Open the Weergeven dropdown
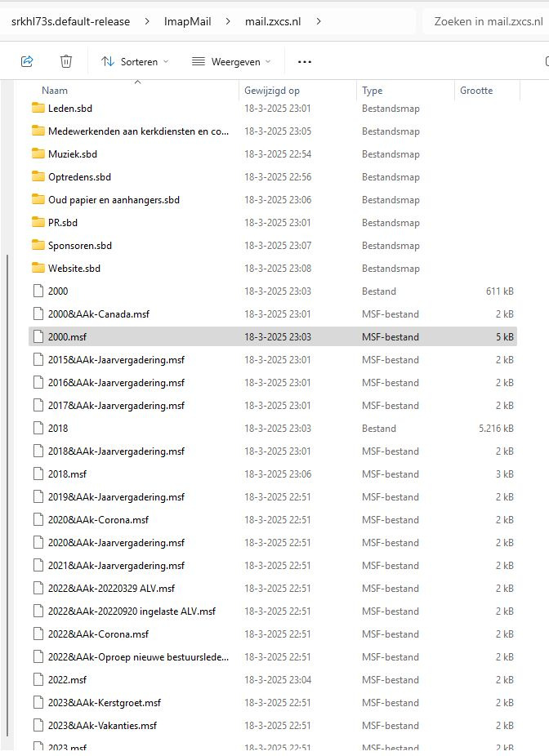 click(x=231, y=62)
